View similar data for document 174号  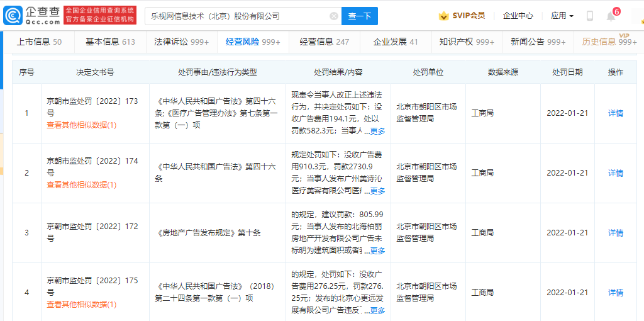point(81,185)
